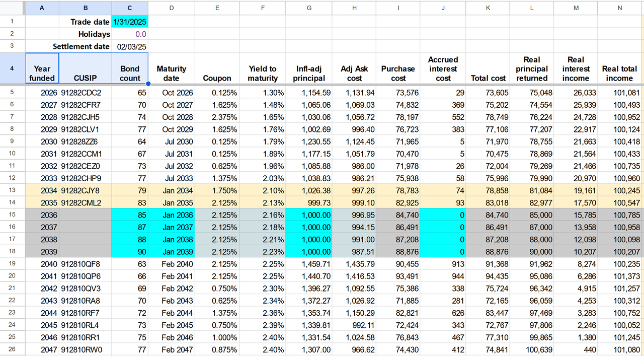Image resolution: width=644 pixels, height=356 pixels.
Task: Click bond count 85 in row 15
Action: click(x=130, y=215)
